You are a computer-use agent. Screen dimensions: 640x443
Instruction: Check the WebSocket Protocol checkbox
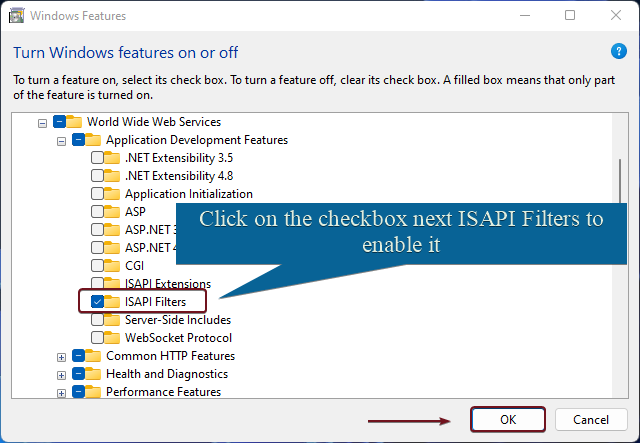coord(97,337)
